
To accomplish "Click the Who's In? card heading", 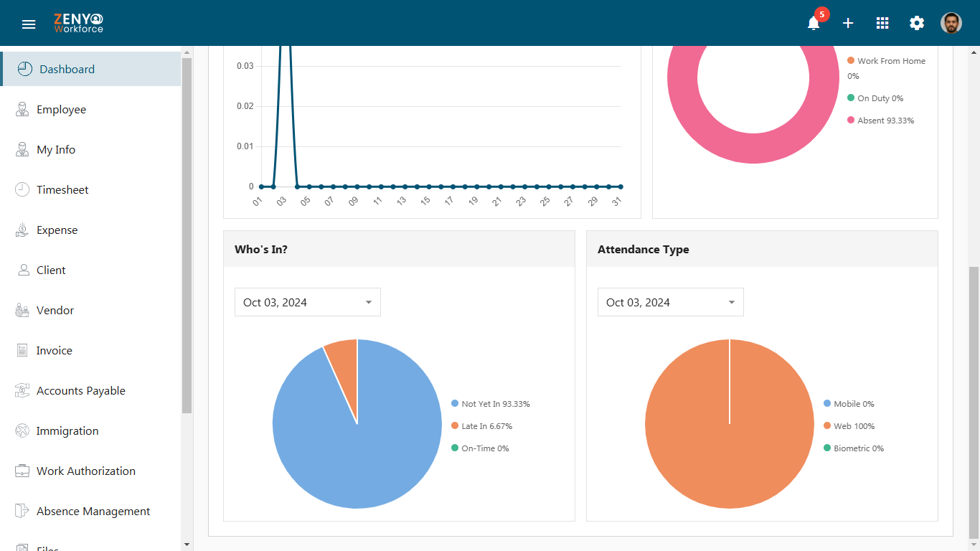I will (x=261, y=250).
